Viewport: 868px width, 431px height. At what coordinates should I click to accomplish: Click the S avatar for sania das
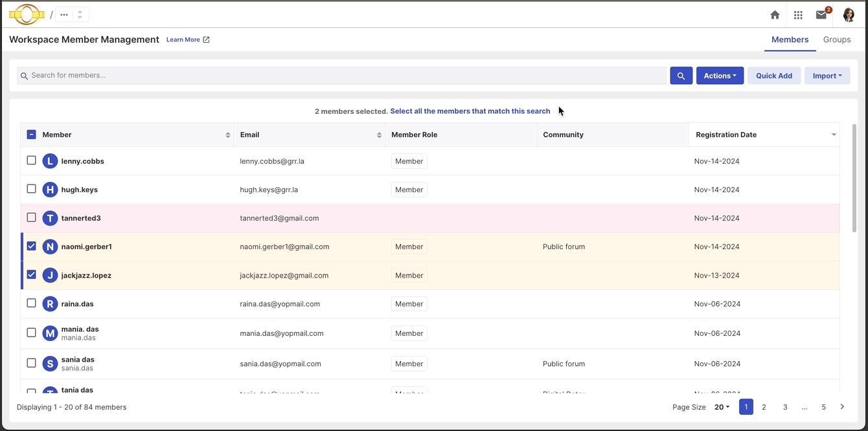click(50, 364)
